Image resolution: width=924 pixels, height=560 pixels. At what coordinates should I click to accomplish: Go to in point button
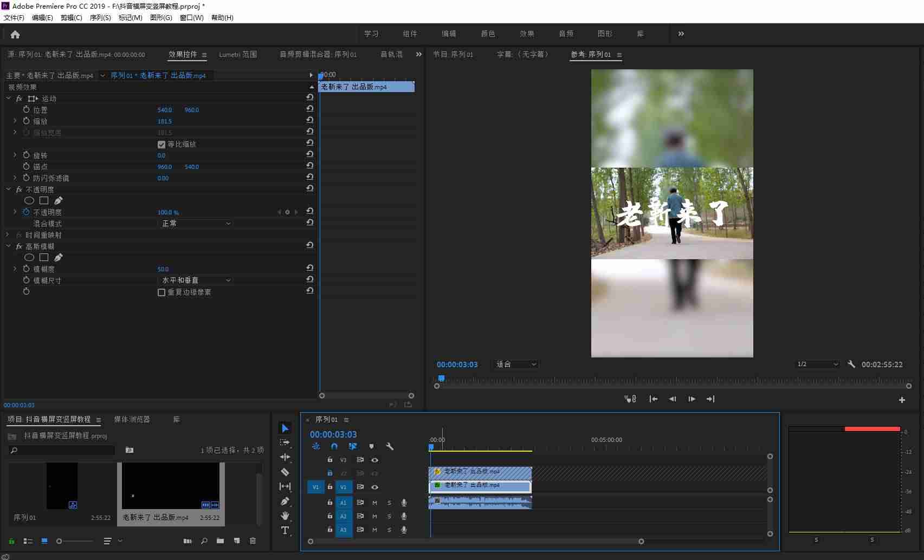coord(654,399)
